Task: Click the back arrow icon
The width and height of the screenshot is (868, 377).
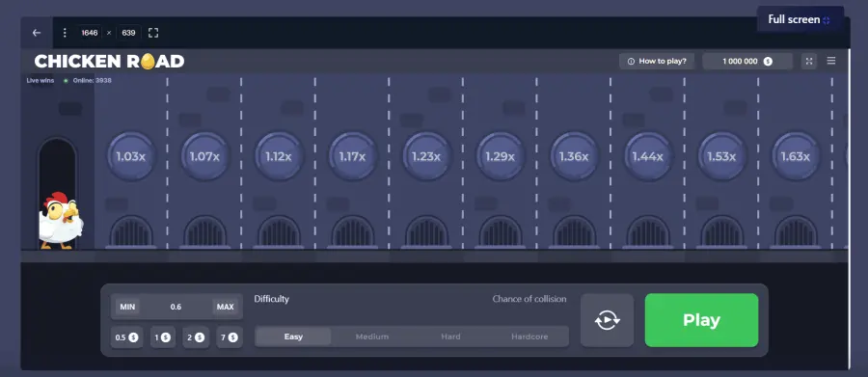Action: click(x=37, y=33)
